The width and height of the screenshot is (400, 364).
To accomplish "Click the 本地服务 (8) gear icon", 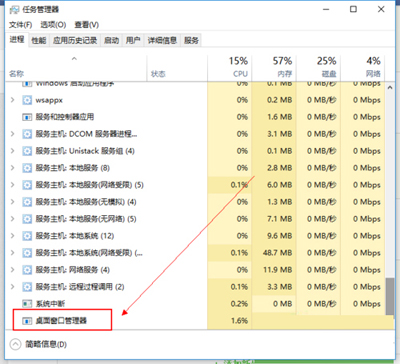I will [27, 168].
